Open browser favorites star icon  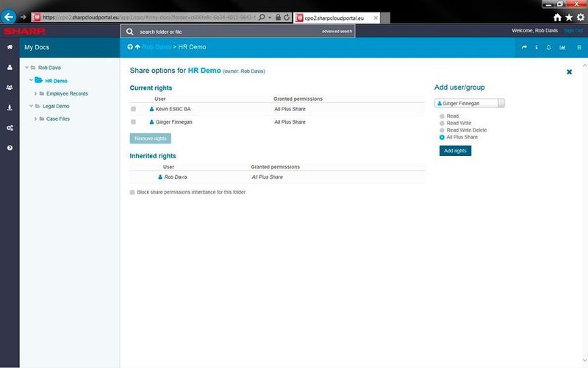569,17
